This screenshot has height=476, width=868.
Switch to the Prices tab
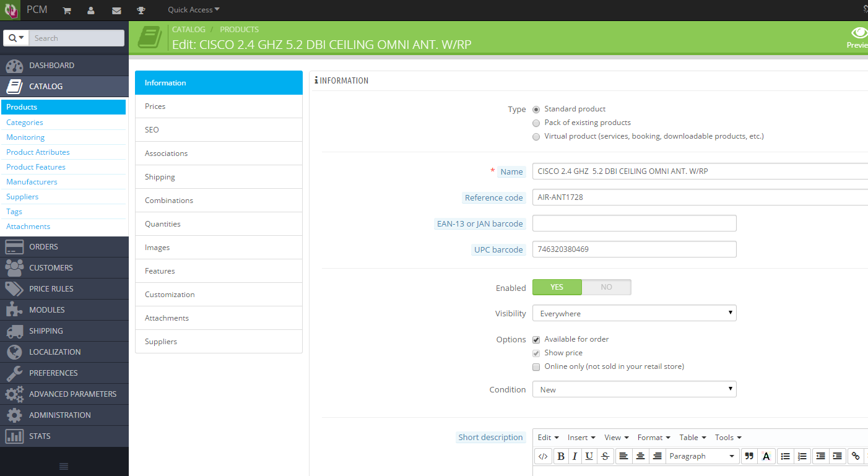[x=219, y=106]
